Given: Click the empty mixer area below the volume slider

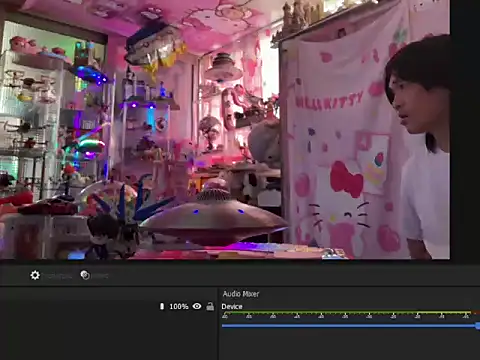Looking at the screenshot, I should tap(349, 345).
